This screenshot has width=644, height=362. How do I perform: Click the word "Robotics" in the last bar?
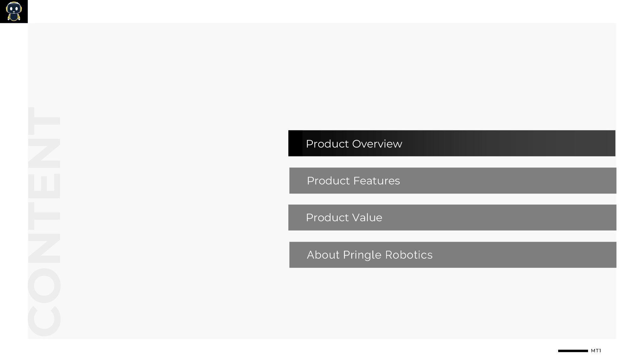point(408,255)
